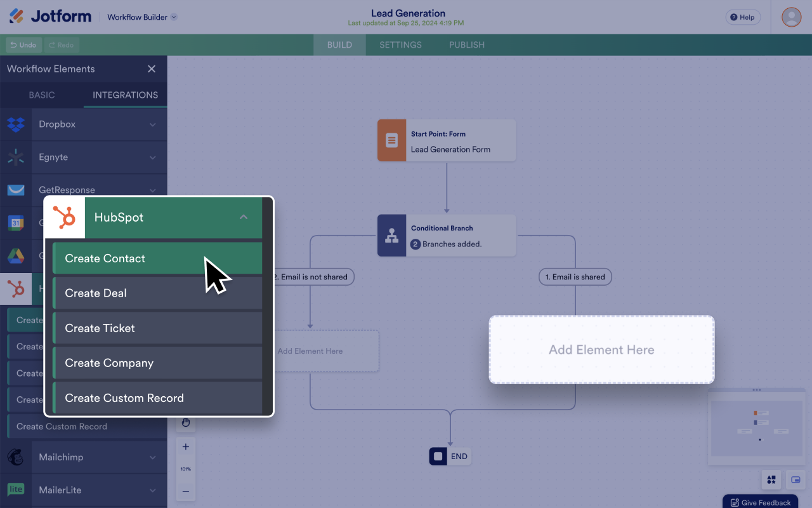The height and width of the screenshot is (508, 812).
Task: Click the Start Point form icon
Action: [x=392, y=140]
